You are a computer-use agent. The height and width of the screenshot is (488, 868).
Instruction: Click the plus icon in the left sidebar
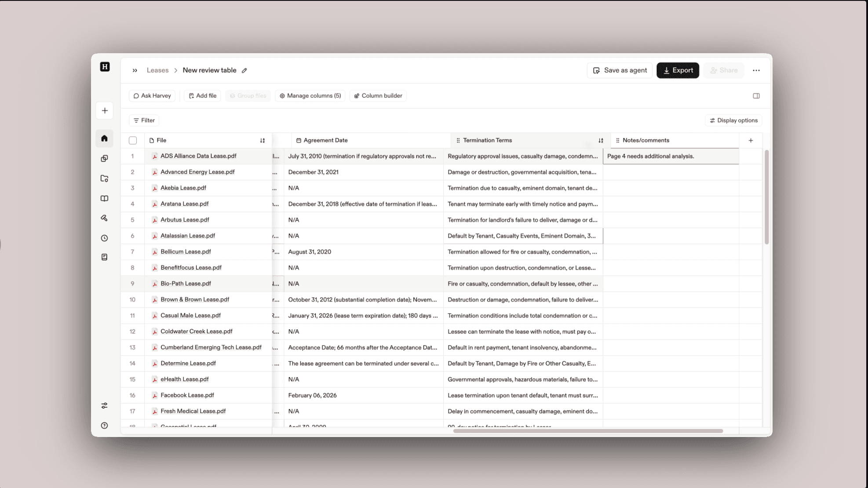point(105,111)
